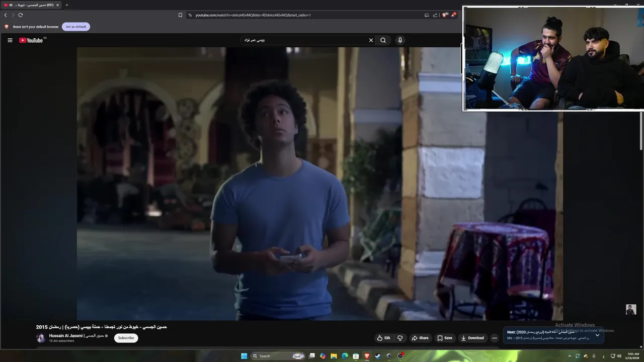Open the Windows Start menu
This screenshot has width=644, height=362.
click(x=244, y=356)
